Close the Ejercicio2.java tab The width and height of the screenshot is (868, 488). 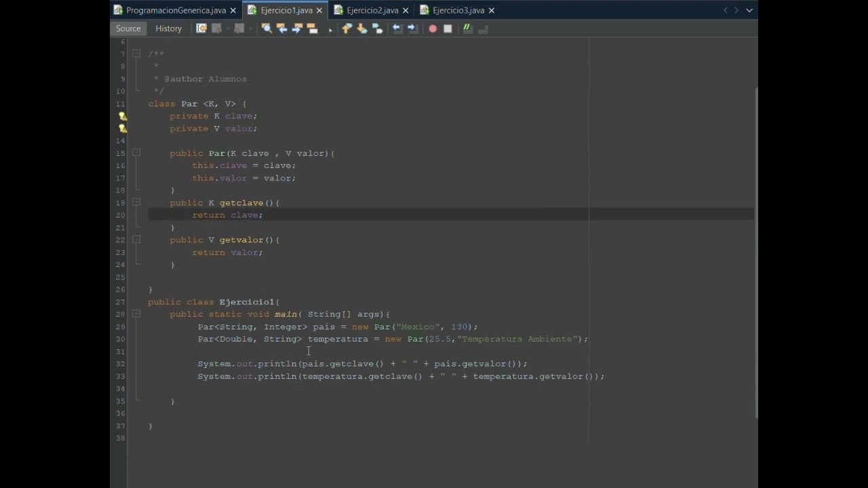click(x=406, y=10)
